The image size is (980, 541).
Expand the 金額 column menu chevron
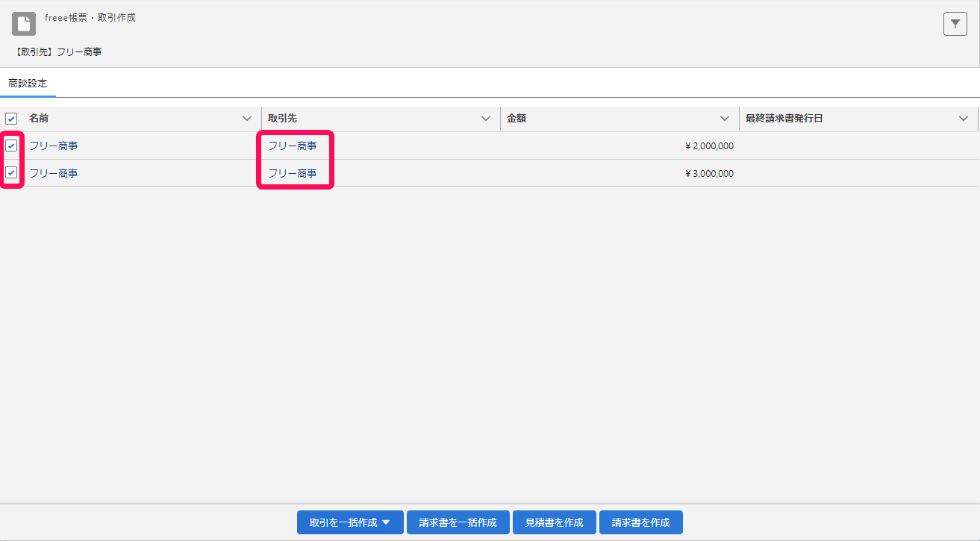pos(725,119)
